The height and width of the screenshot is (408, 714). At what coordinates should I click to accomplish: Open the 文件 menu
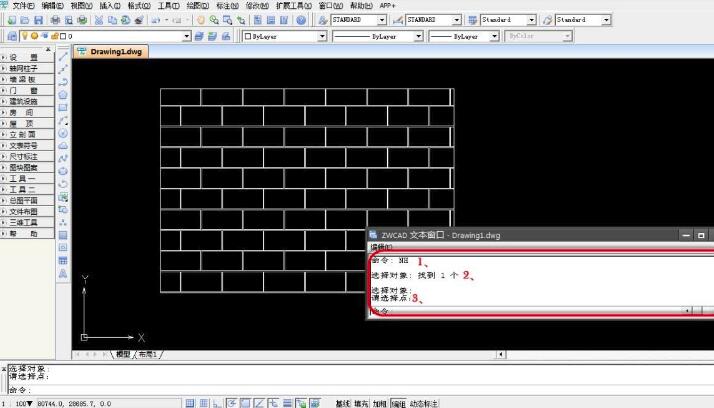[22, 5]
